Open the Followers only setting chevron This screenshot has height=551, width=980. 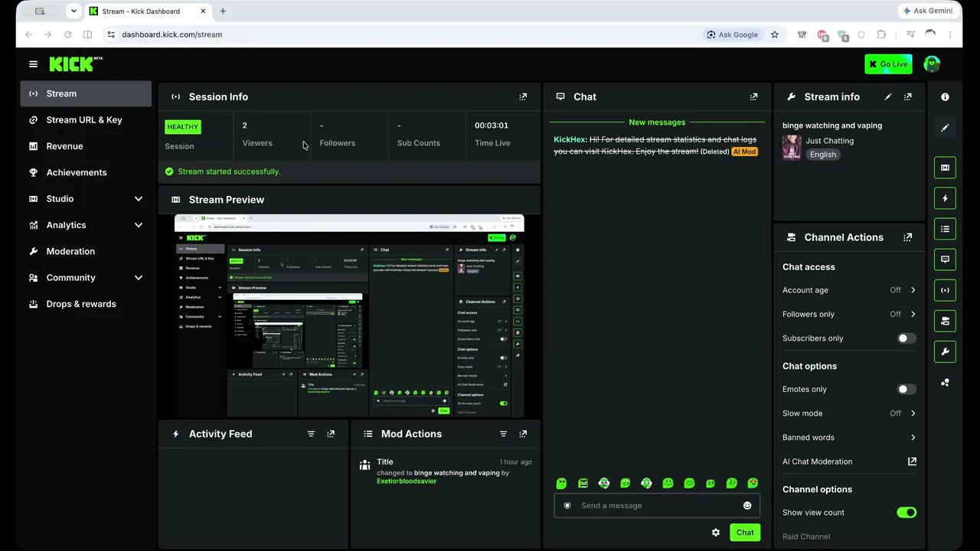pos(913,315)
